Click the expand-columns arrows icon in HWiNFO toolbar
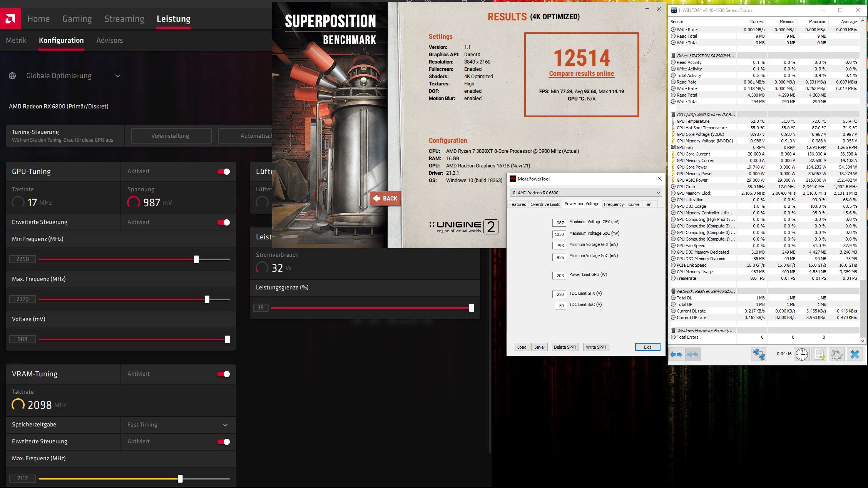The width and height of the screenshot is (868, 488). coord(676,354)
